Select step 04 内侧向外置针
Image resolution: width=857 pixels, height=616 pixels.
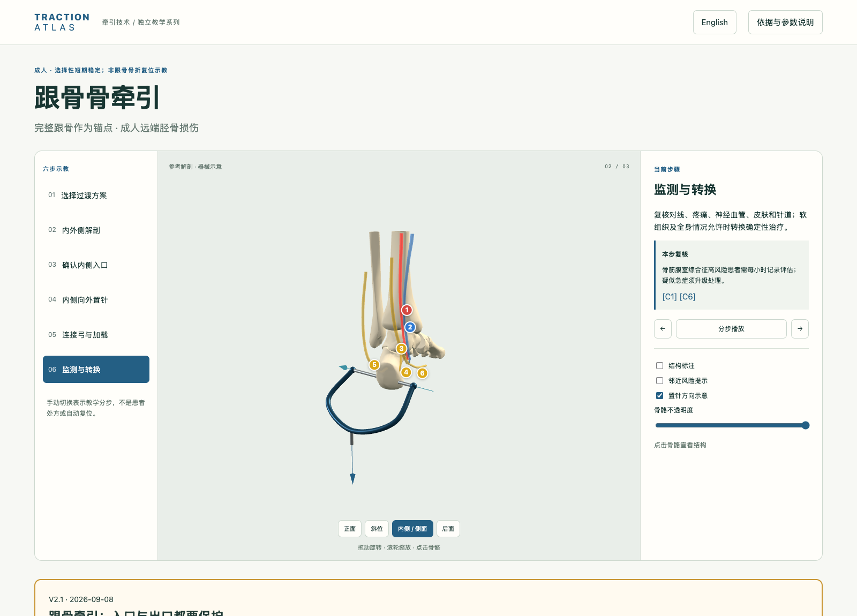96,300
